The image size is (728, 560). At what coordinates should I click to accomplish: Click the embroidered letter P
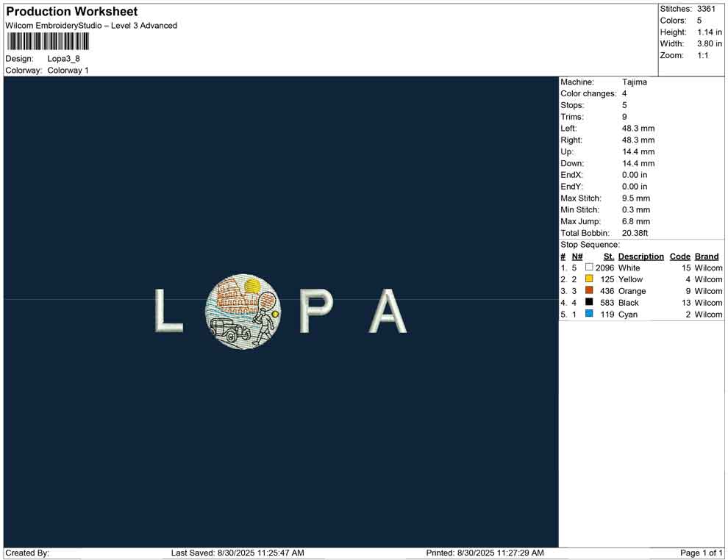click(x=315, y=310)
